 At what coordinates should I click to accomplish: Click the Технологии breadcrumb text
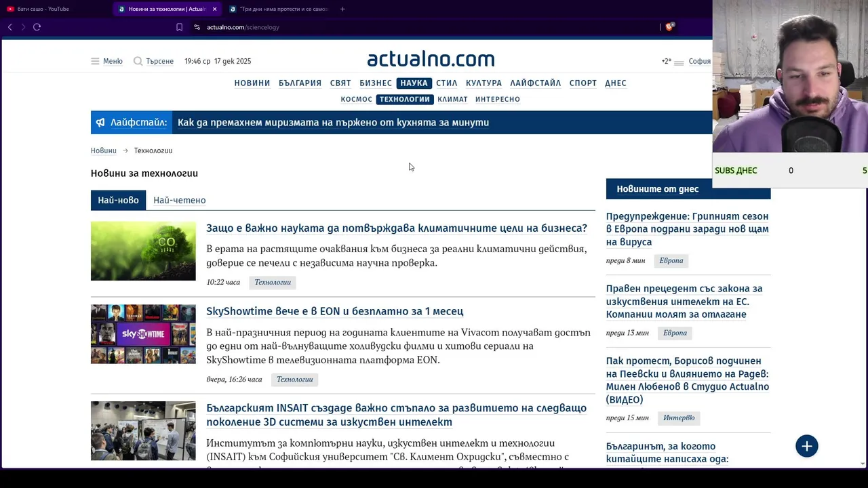(153, 150)
